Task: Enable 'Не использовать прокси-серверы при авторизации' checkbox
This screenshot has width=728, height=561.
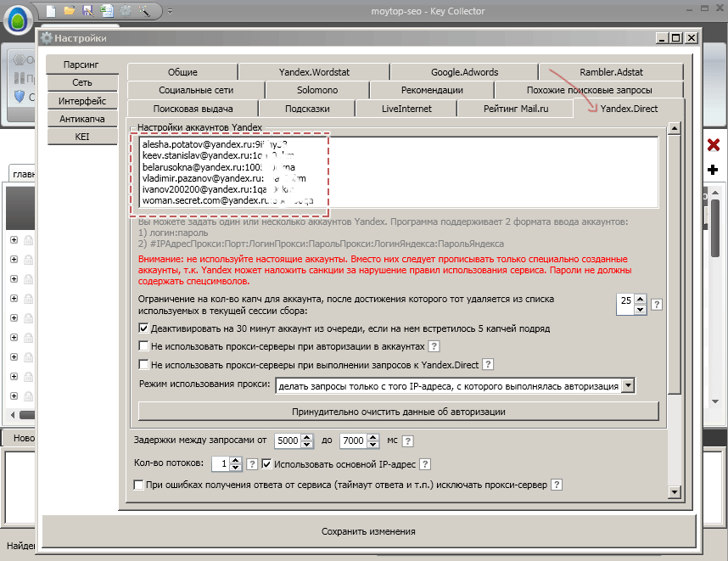Action: pos(143,346)
